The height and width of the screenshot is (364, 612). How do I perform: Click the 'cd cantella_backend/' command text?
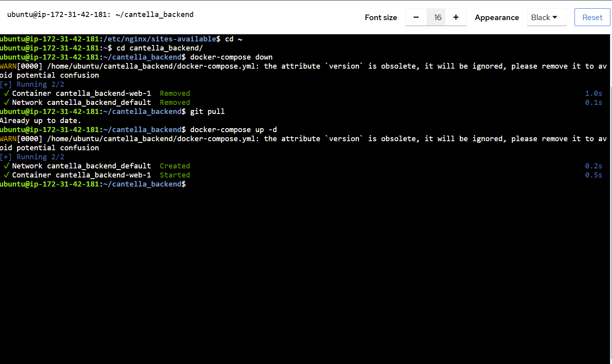click(159, 48)
